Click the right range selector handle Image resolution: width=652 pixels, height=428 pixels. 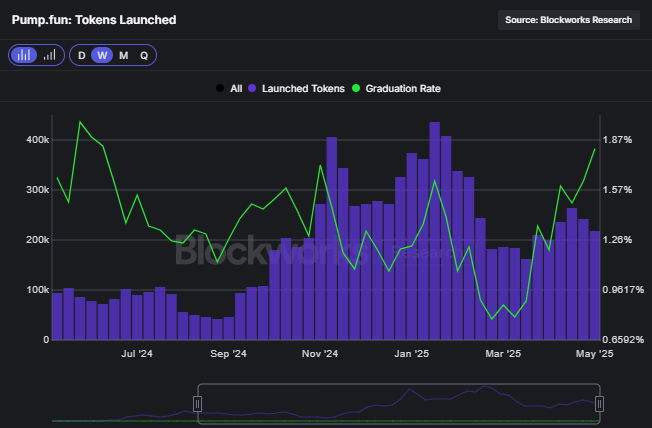599,403
